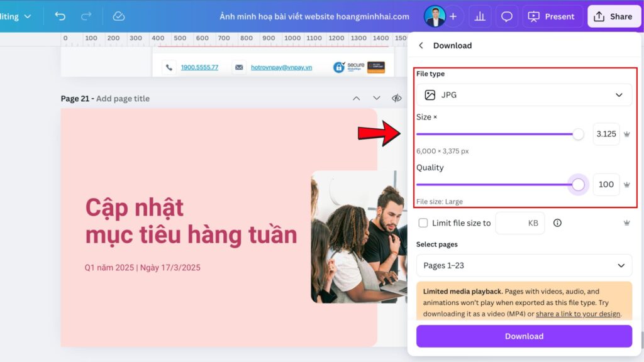Select the Q1 năm 2025 date text
Image resolution: width=644 pixels, height=362 pixels.
[x=143, y=268]
